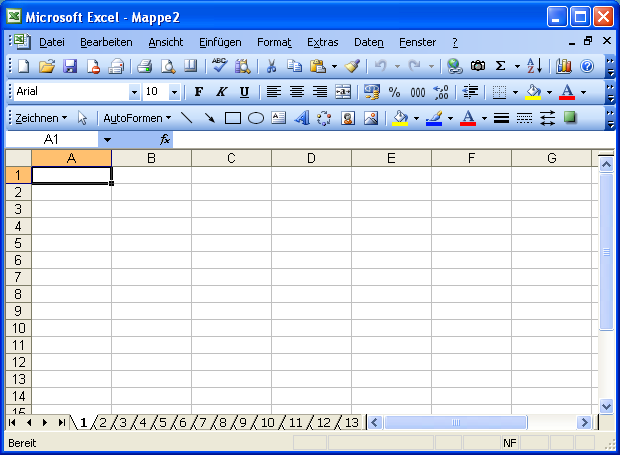Select the Format Painter brush
Screen dimensions: 620x455
click(352, 66)
